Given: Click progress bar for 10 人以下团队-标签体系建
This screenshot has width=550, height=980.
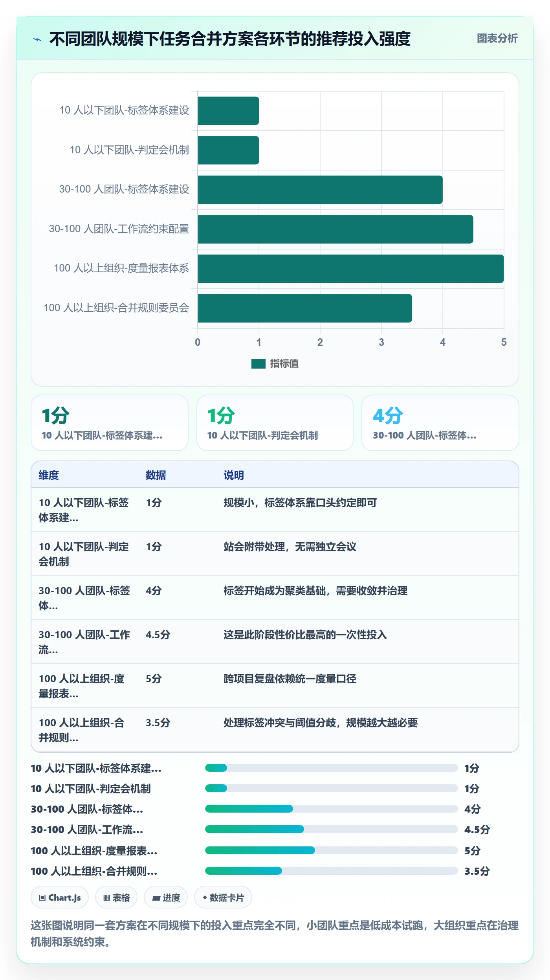Looking at the screenshot, I should tap(331, 768).
